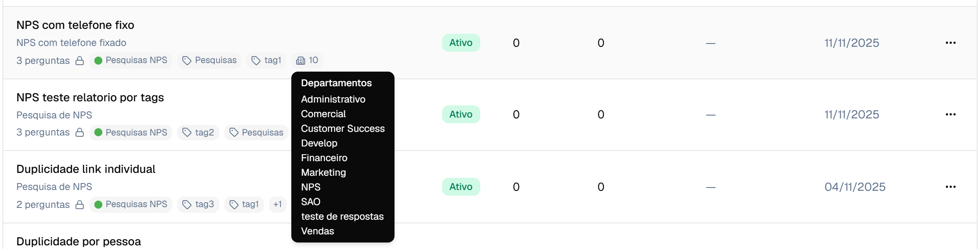Open the survey titled Duplicidade link individual
Image resolution: width=980 pixels, height=249 pixels.
click(86, 169)
